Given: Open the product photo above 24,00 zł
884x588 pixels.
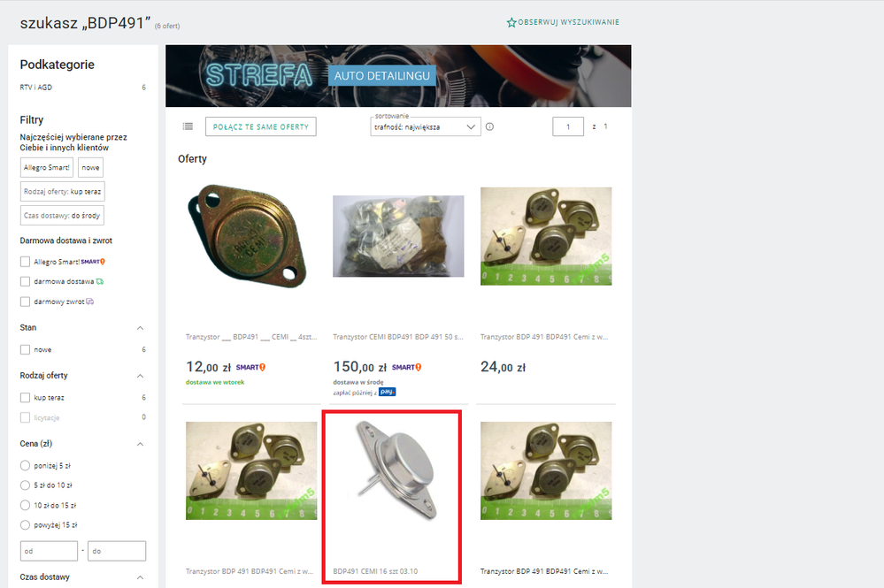Looking at the screenshot, I should (546, 237).
